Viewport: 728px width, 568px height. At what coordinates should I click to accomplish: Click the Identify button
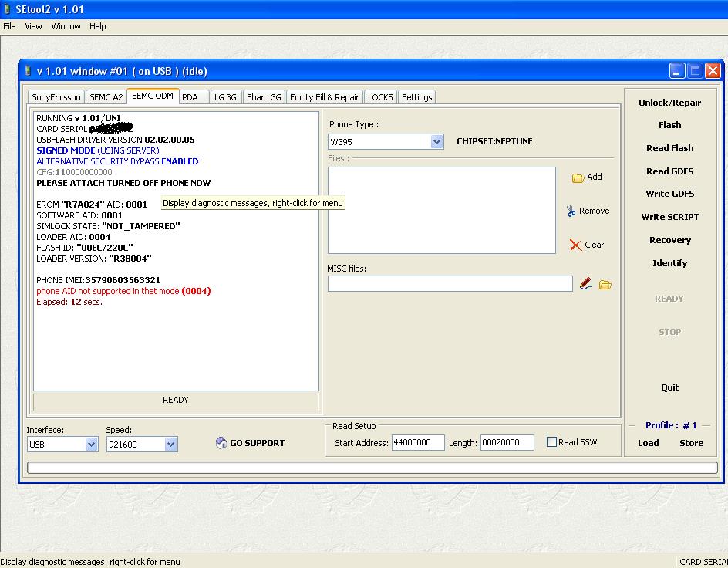tap(669, 263)
